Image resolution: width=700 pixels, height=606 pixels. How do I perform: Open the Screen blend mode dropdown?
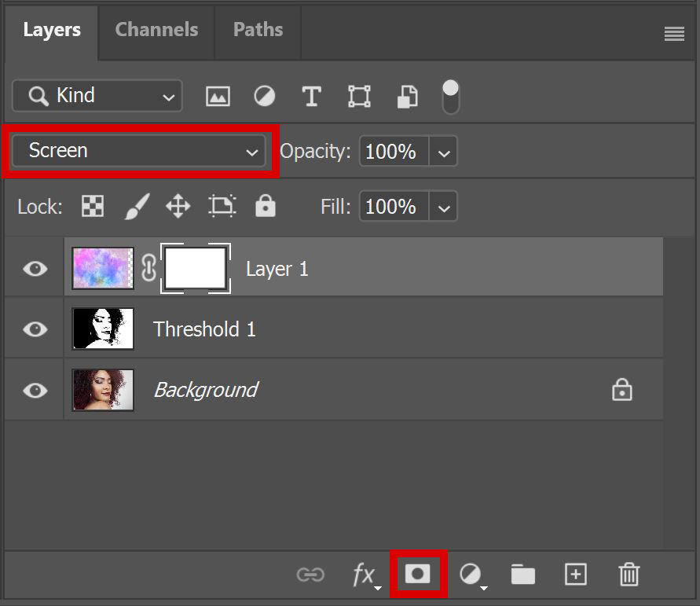coord(139,151)
